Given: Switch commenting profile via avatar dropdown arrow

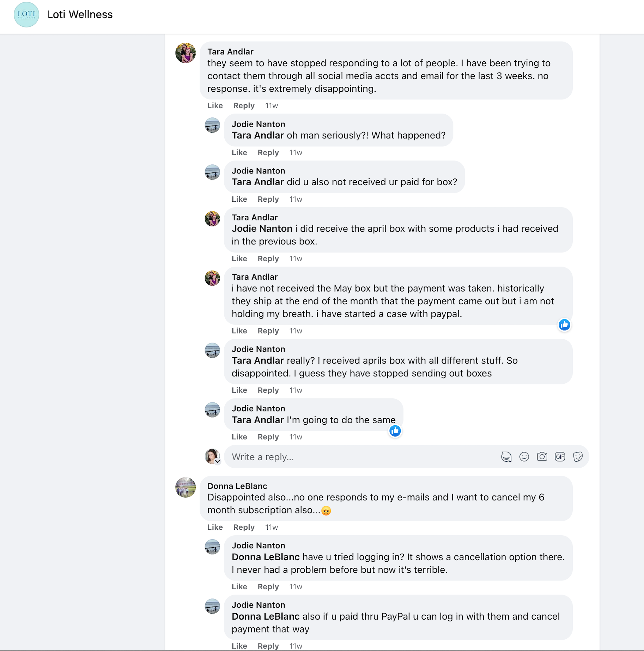Looking at the screenshot, I should click(218, 461).
